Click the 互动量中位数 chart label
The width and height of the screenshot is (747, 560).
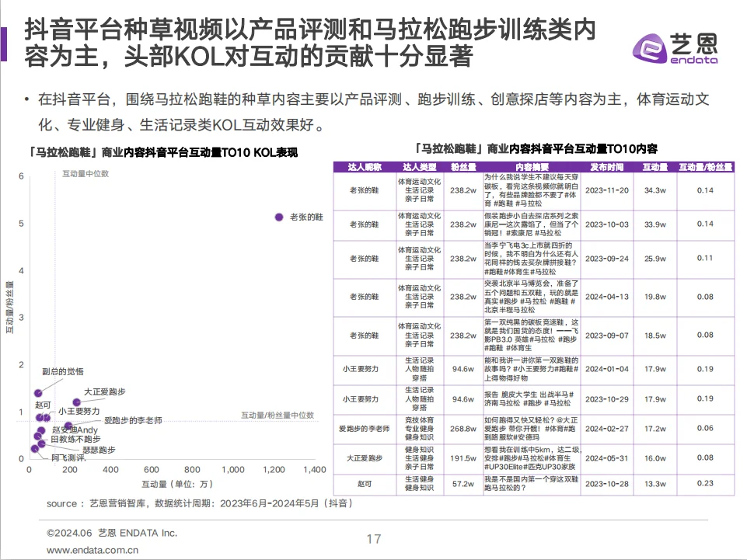point(86,174)
